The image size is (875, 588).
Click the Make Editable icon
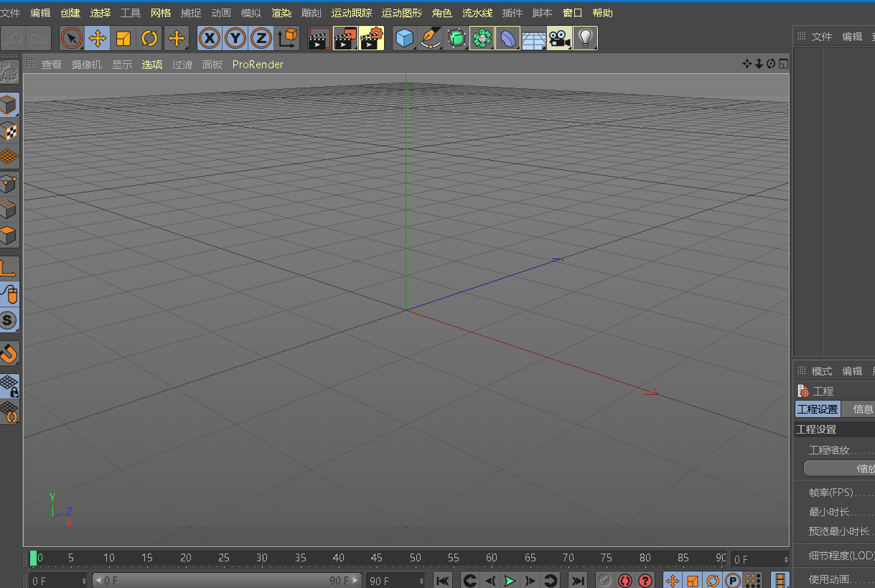tap(9, 73)
